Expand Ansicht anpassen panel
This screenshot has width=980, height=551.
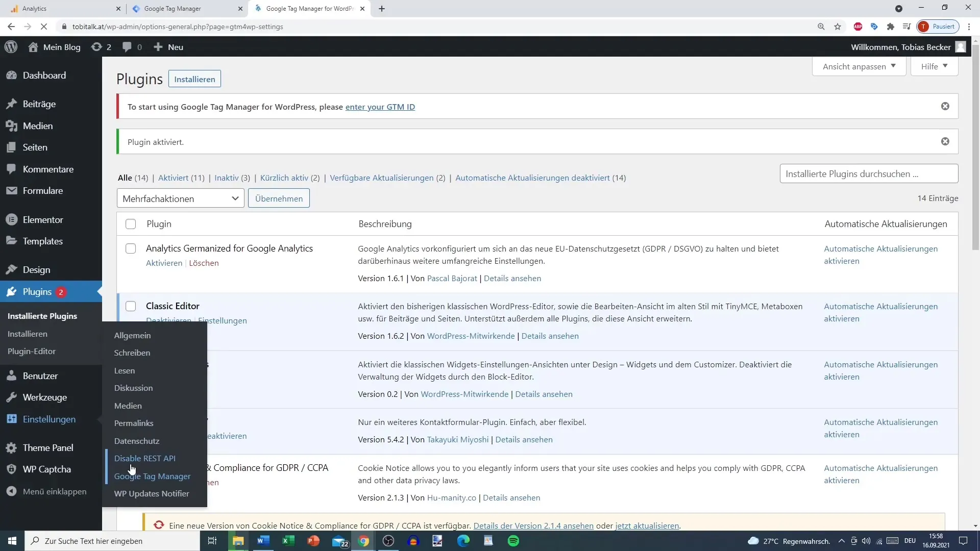[859, 66]
